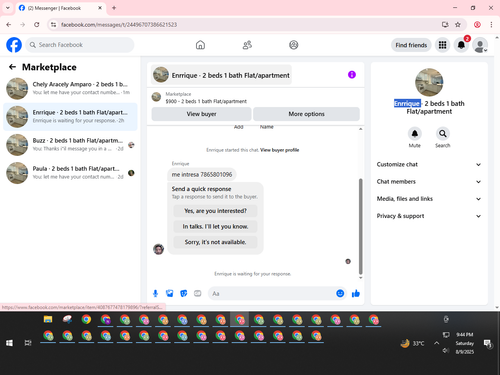This screenshot has height=375, width=500.
Task: Open the View buyer profile link
Action: click(x=279, y=150)
